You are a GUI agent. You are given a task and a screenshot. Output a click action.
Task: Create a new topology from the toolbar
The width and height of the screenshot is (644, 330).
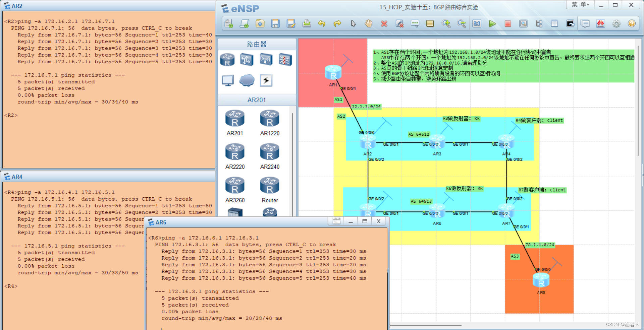click(x=229, y=23)
